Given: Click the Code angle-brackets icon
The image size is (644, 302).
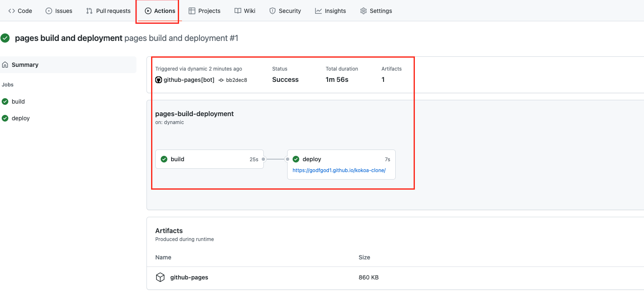Looking at the screenshot, I should point(12,11).
